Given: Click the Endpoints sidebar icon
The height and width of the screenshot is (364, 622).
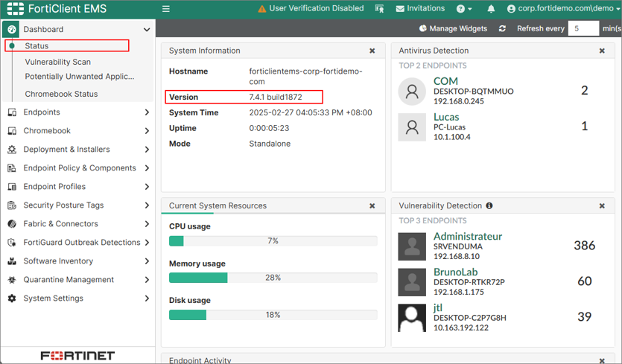Looking at the screenshot, I should [12, 112].
